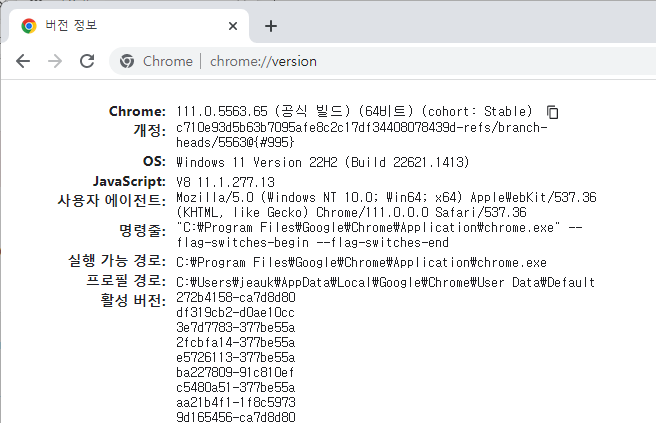Click the 실행 가능 경로: label
This screenshot has width=656, height=423.
coord(117,261)
